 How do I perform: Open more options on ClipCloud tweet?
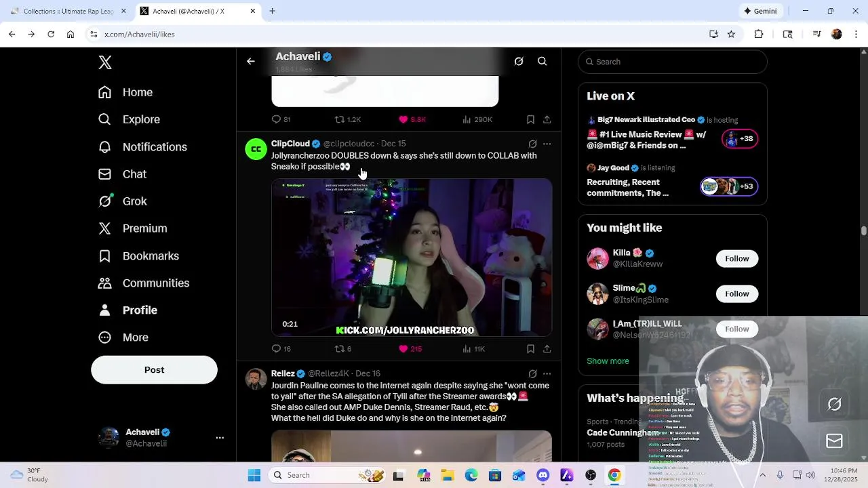click(547, 144)
